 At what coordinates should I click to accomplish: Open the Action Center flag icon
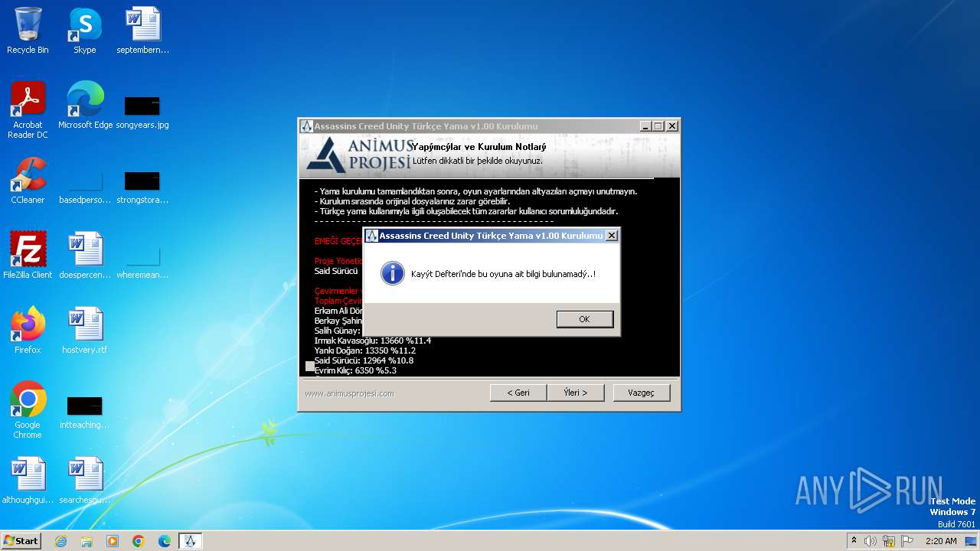tap(907, 541)
